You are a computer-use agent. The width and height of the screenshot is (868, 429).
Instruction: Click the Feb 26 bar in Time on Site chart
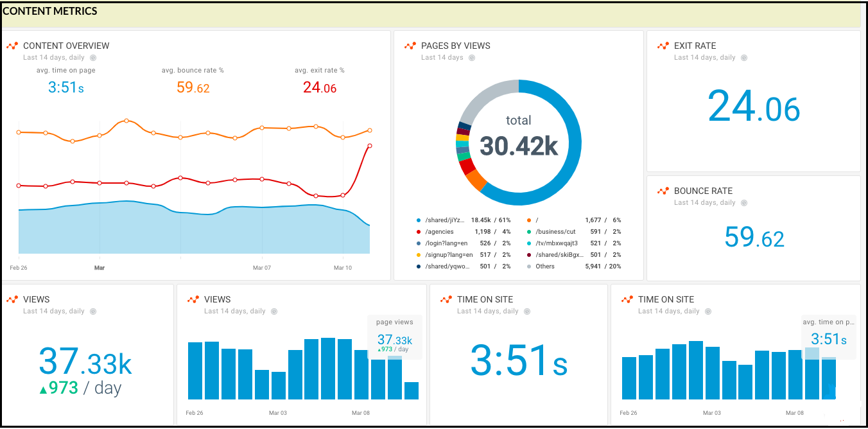629,378
